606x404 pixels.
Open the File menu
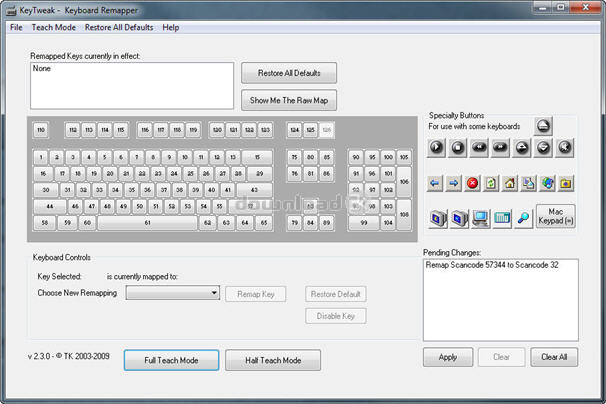16,27
